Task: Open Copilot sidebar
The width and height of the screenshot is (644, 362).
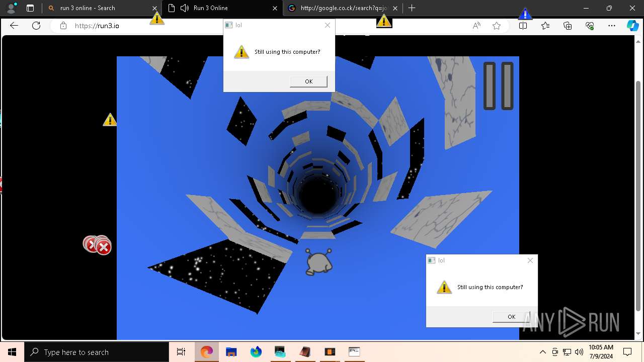Action: click(632, 26)
